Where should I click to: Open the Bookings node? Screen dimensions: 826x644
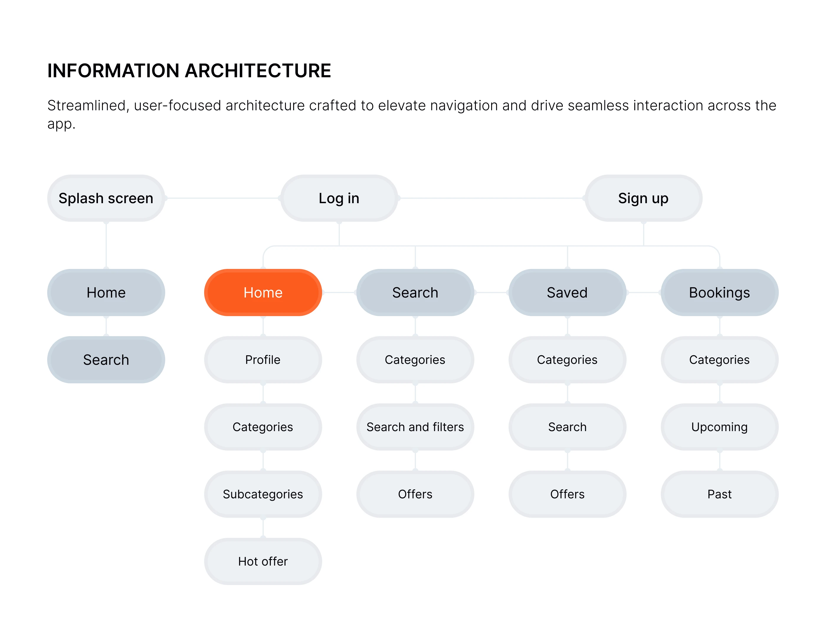(x=719, y=293)
